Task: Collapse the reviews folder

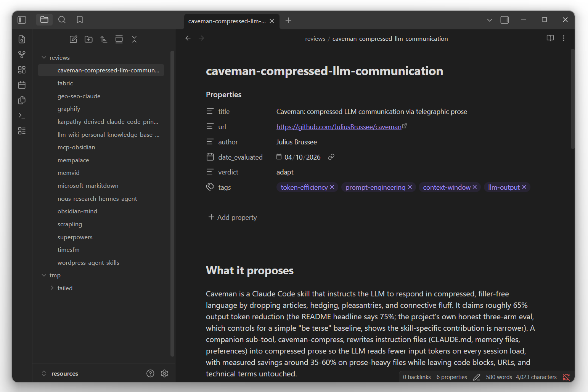Action: [x=44, y=58]
